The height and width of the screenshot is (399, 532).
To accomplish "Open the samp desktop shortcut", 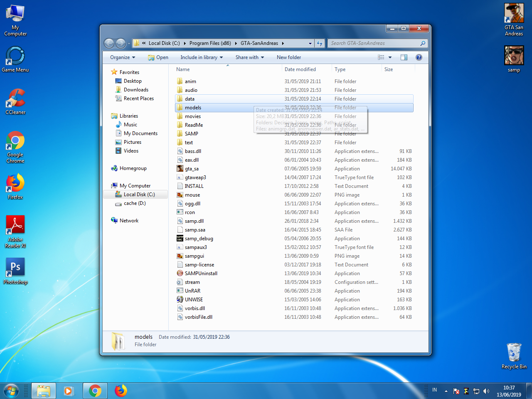I will tap(514, 59).
